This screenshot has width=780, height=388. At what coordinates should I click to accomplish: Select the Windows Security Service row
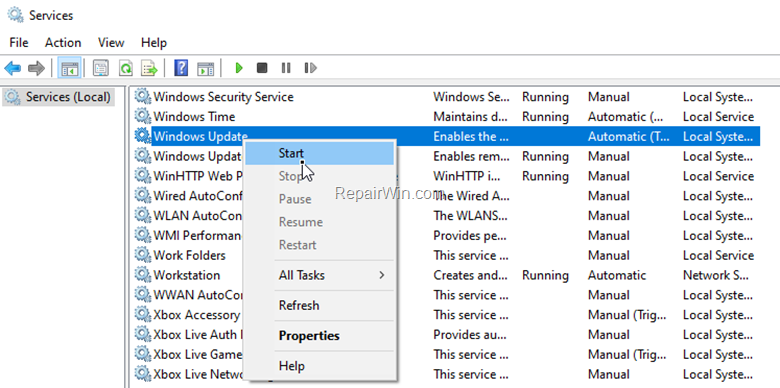(446, 97)
